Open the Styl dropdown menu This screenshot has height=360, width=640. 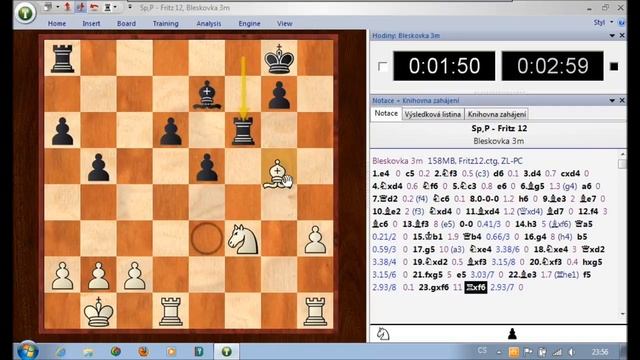pyautogui.click(x=603, y=22)
